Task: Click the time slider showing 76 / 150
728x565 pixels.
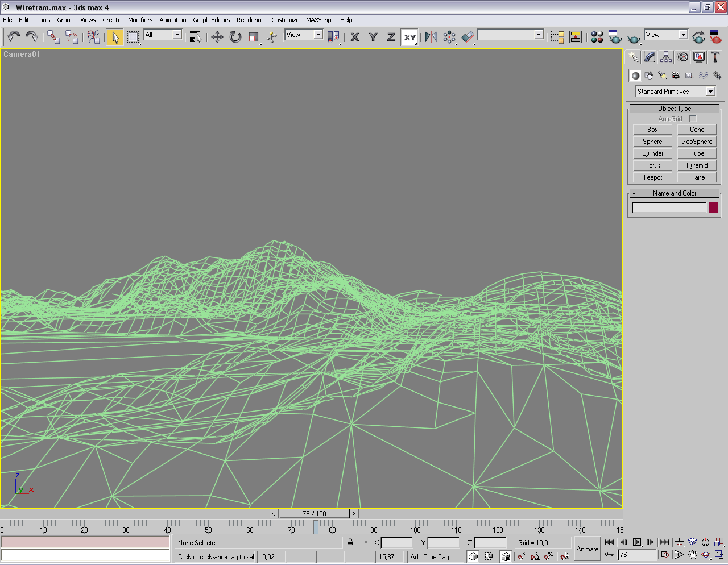Action: (314, 513)
